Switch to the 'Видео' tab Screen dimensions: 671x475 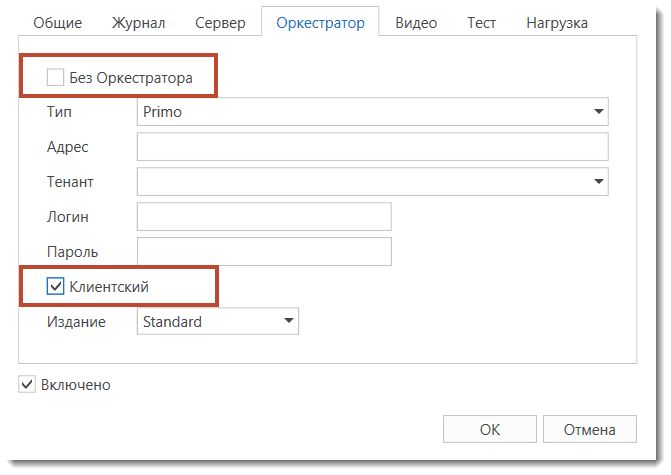point(416,22)
